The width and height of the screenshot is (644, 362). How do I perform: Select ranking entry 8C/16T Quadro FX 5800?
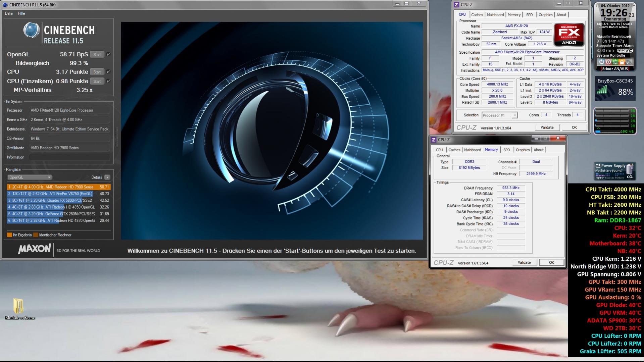(59, 200)
